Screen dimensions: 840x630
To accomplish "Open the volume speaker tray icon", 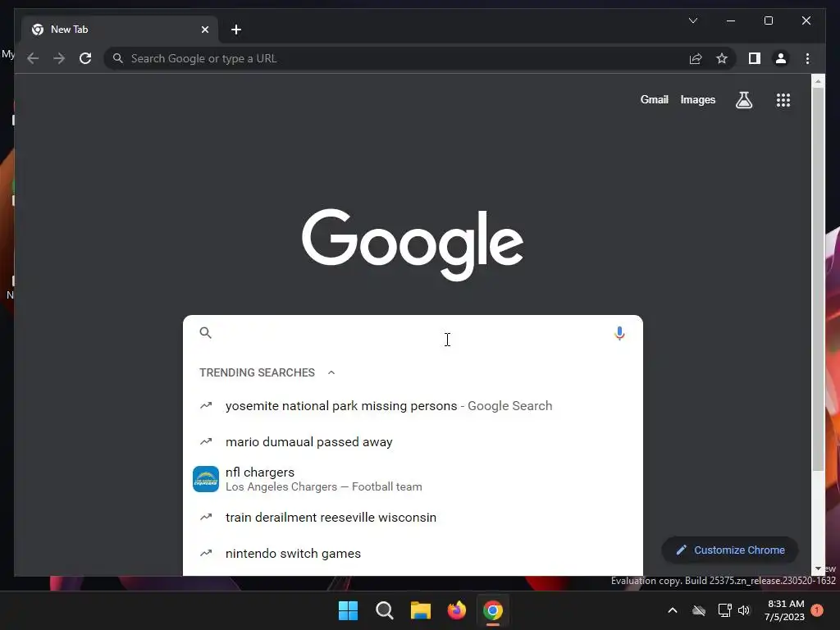I will point(743,610).
